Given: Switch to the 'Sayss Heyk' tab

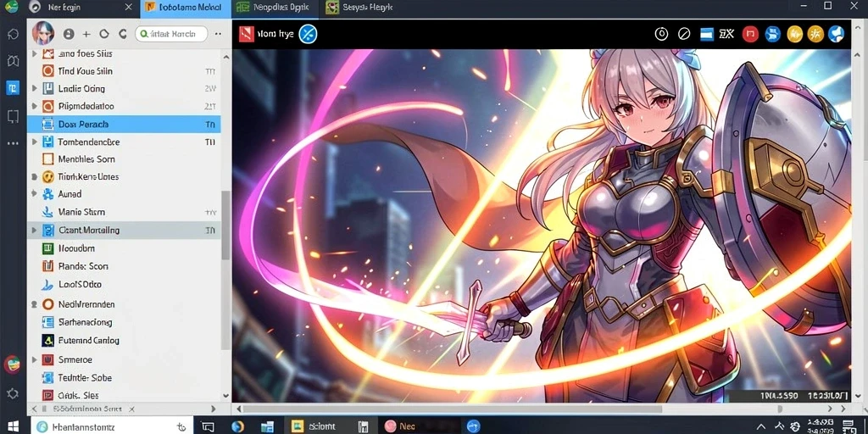Looking at the screenshot, I should [361, 7].
